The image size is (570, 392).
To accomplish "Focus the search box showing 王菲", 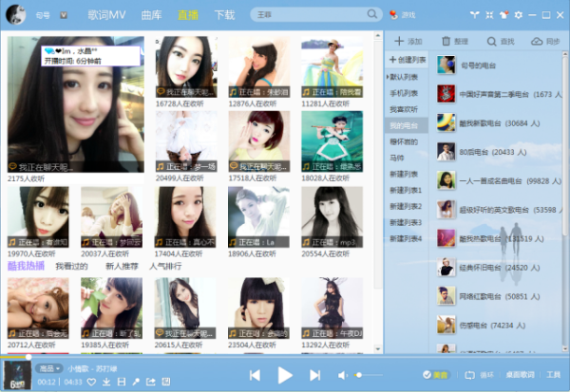I will [x=316, y=14].
